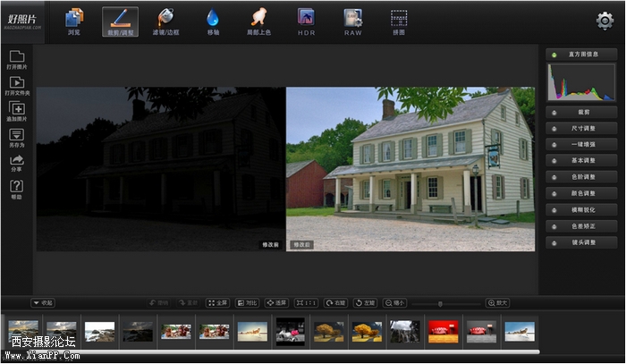Open the 移轴 tilt-shift tool
Screen dimensions: 626x364
tap(212, 21)
